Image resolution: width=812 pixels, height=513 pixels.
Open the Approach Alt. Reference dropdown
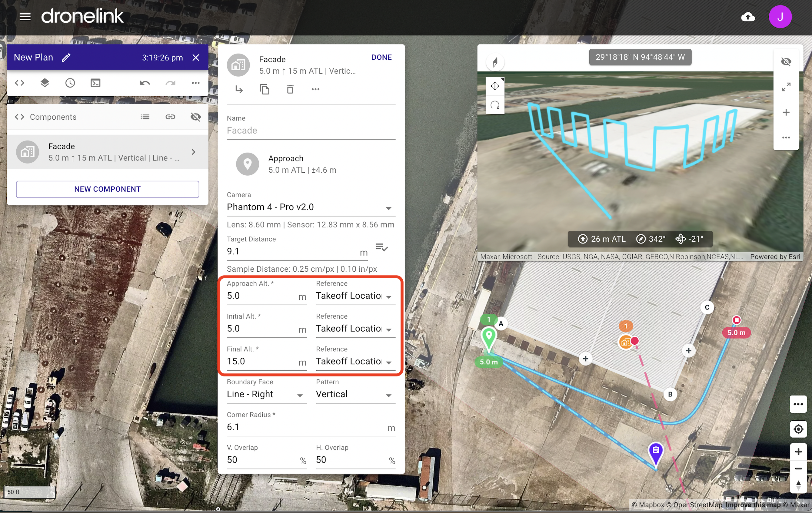pyautogui.click(x=355, y=296)
